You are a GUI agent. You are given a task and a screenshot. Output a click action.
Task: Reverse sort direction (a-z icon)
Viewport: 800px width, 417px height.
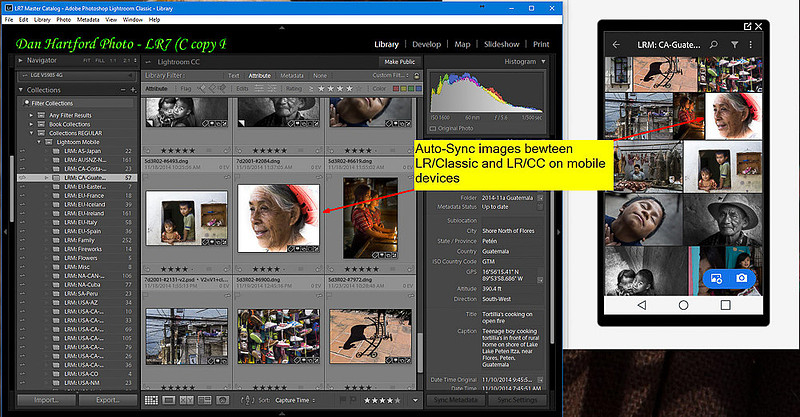(x=247, y=400)
